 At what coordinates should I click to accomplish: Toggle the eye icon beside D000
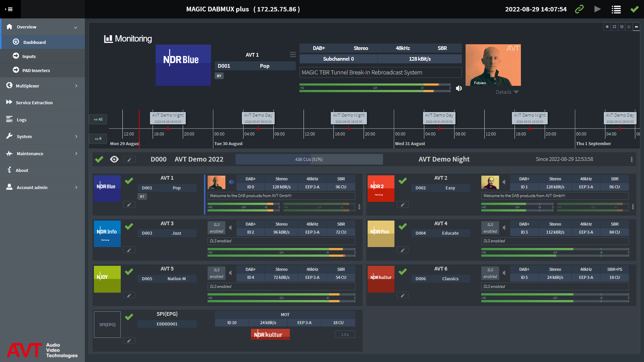[x=114, y=159]
